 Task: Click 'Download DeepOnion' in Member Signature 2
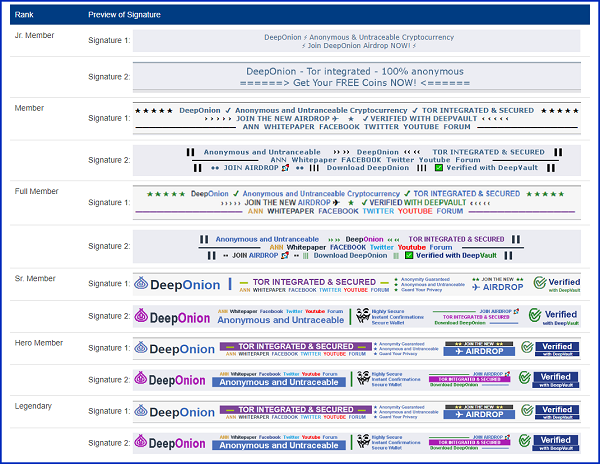coord(368,168)
